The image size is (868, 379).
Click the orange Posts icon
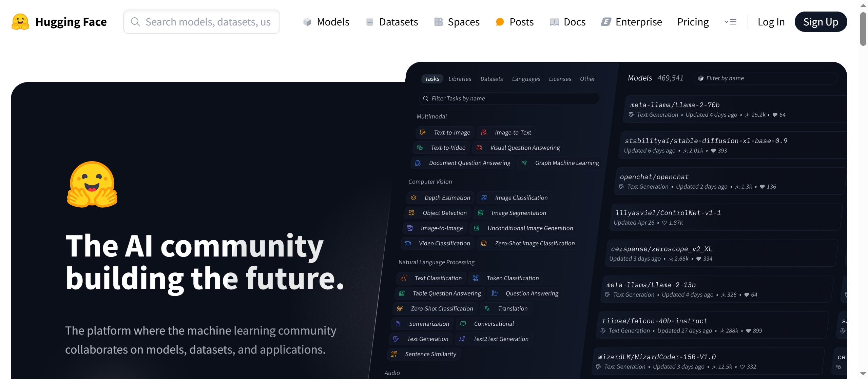coord(500,22)
